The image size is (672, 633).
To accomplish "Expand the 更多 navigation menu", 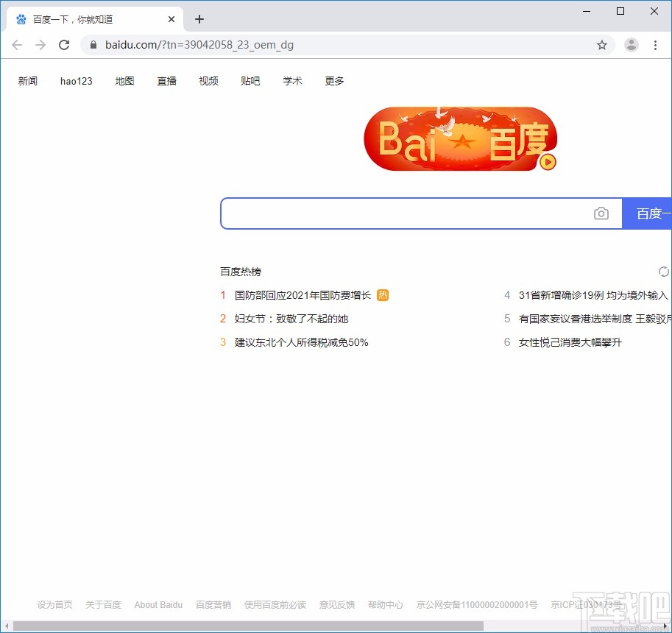I will click(334, 81).
